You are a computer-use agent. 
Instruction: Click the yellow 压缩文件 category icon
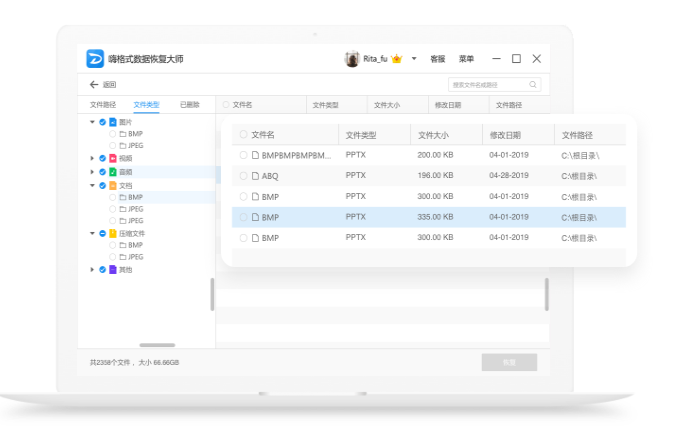tap(113, 233)
